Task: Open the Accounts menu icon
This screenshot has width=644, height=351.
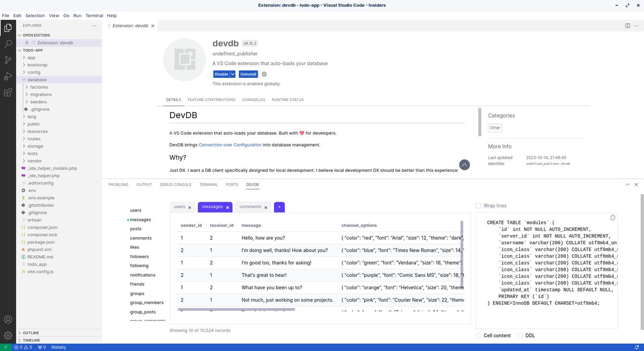Action: 8,320
